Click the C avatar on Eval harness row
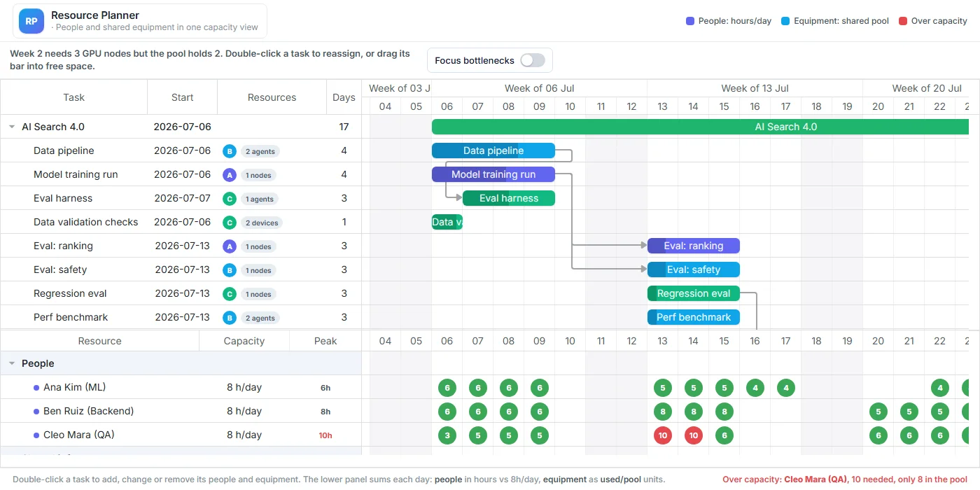 tap(229, 198)
